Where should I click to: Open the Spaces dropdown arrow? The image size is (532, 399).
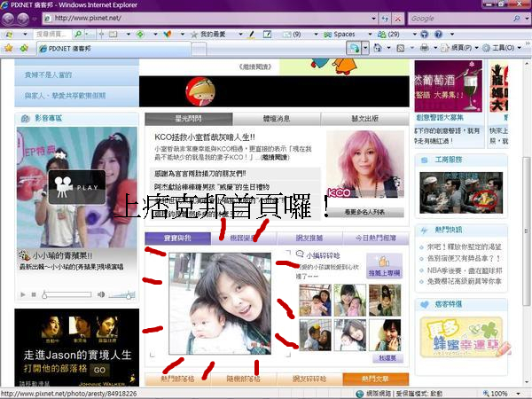[370, 35]
